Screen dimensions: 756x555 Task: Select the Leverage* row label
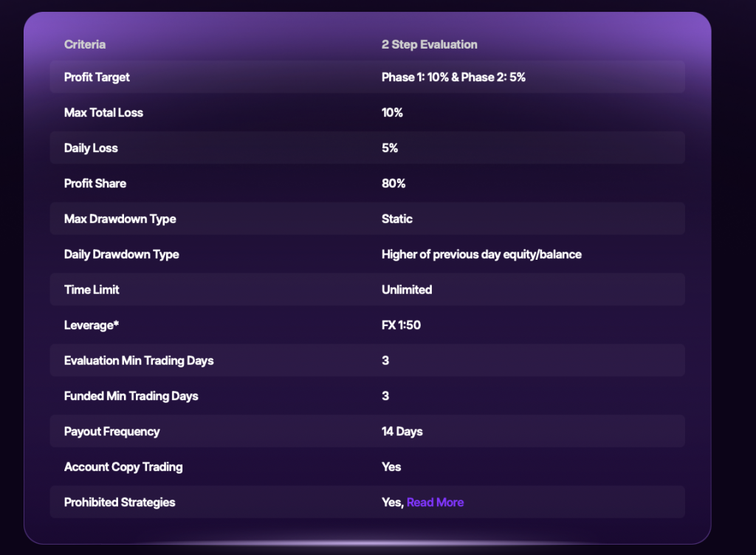pyautogui.click(x=92, y=325)
